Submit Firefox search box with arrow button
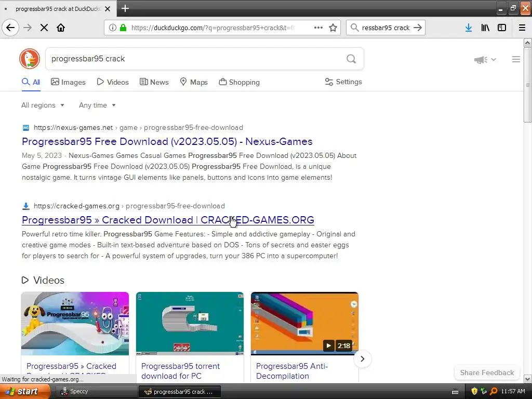The image size is (532, 399). pos(418,28)
